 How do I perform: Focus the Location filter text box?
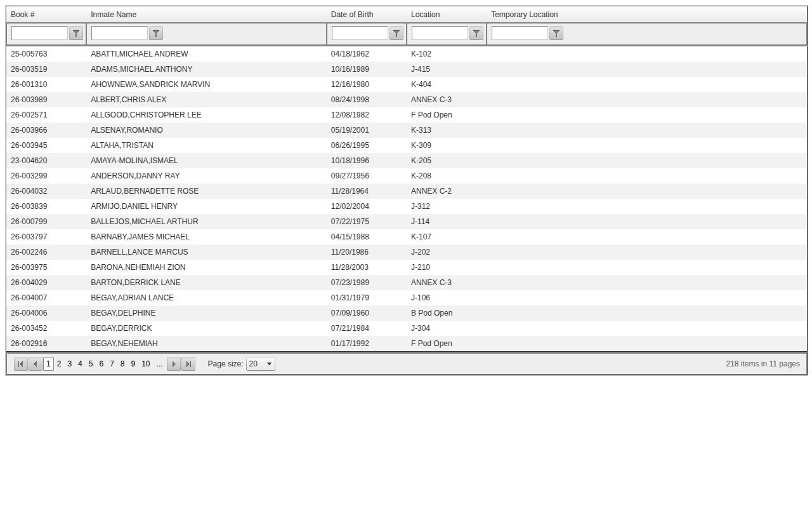tap(440, 33)
